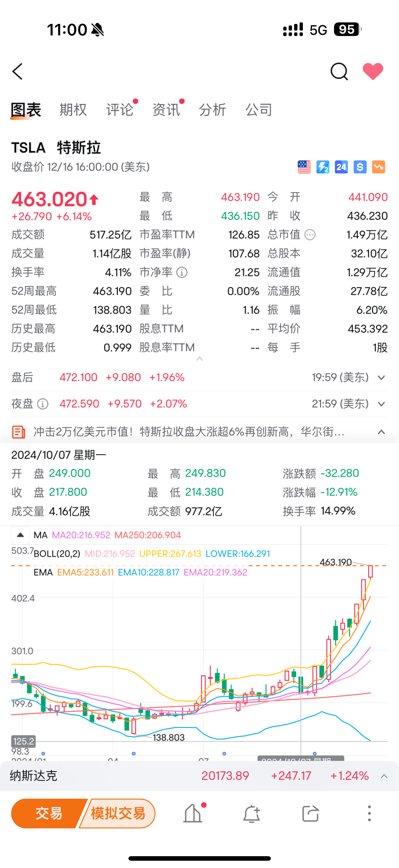Tap the market building icon in bottom bar
Image resolution: width=399 pixels, height=868 pixels.
pos(193,814)
